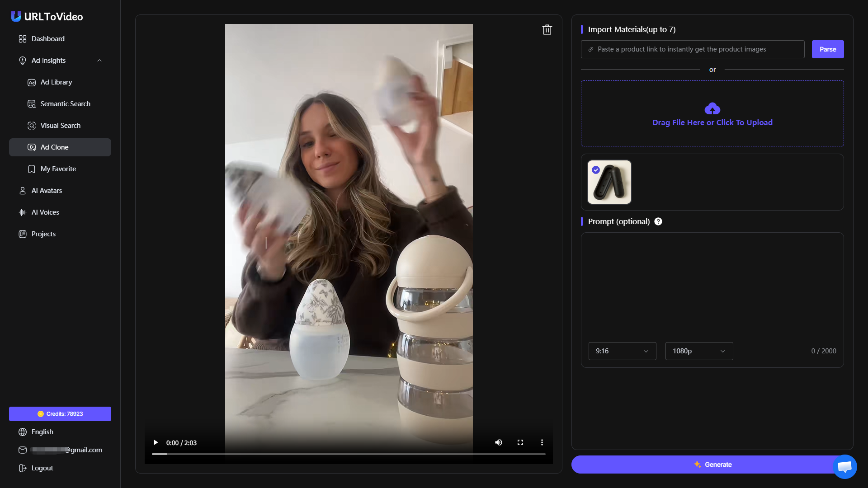
Task: Enter fullscreen video mode
Action: tap(520, 442)
